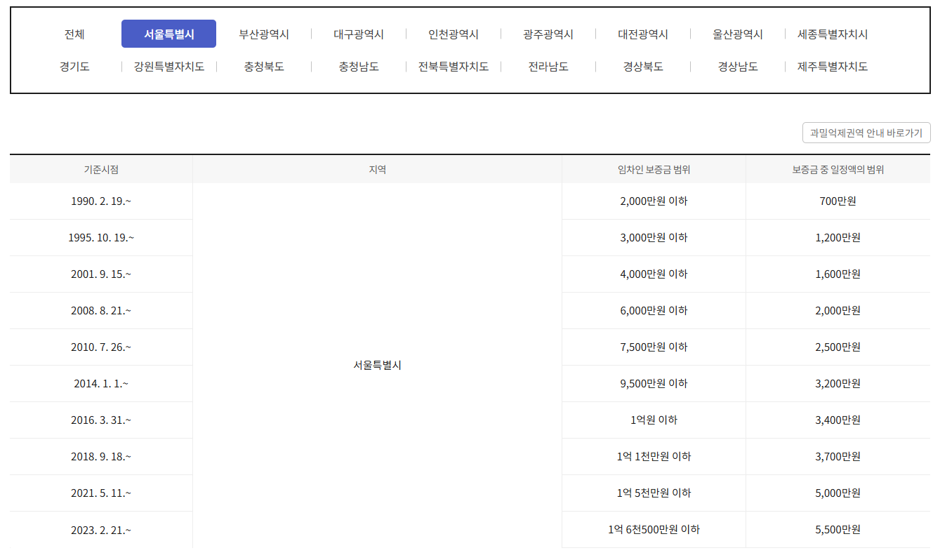Switch to the 대구광역시 tab
933x560 pixels.
click(x=359, y=34)
